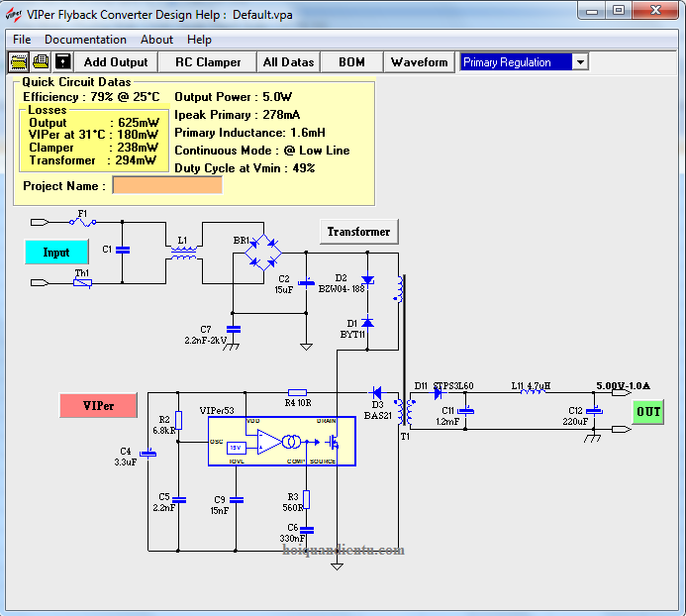
Task: Select the F1 fuse symbol in schematic
Action: [x=83, y=223]
